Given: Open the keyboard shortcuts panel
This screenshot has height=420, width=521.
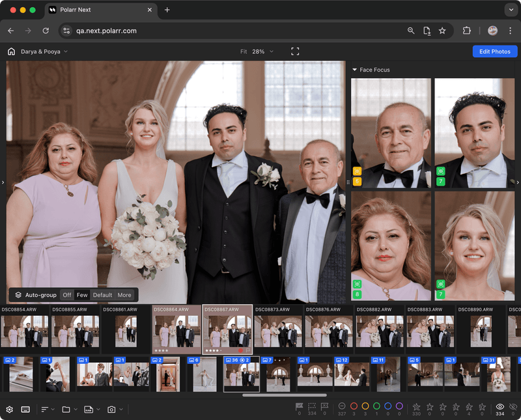Looking at the screenshot, I should coord(25,409).
